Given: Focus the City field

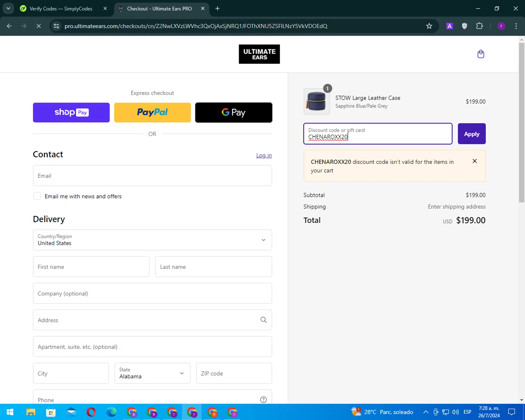Looking at the screenshot, I should click(71, 373).
